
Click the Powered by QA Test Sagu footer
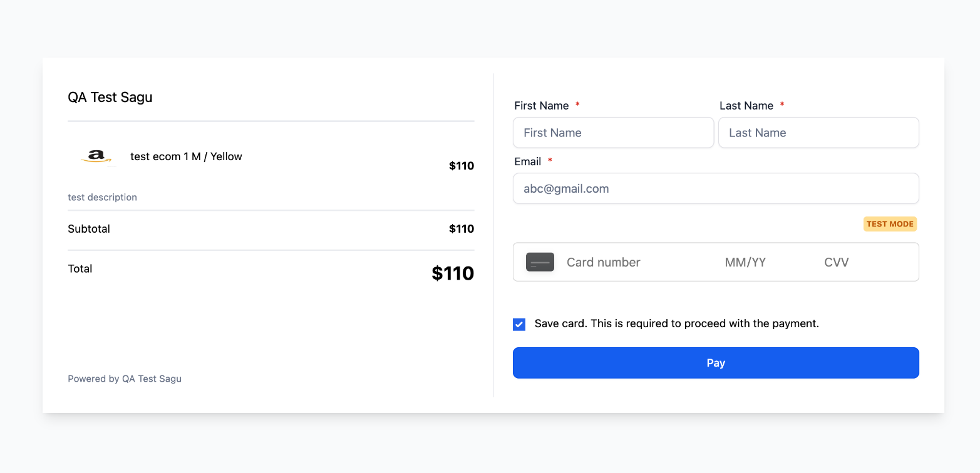[125, 379]
